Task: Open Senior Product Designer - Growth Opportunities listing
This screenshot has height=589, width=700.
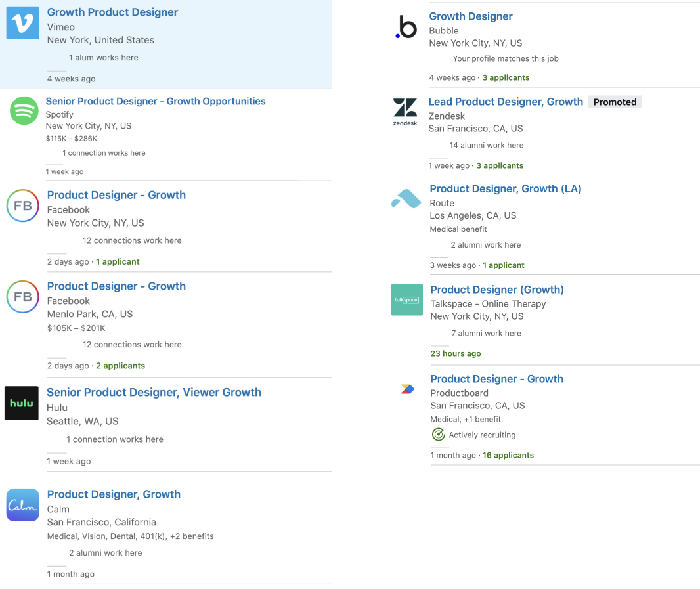Action: [156, 101]
